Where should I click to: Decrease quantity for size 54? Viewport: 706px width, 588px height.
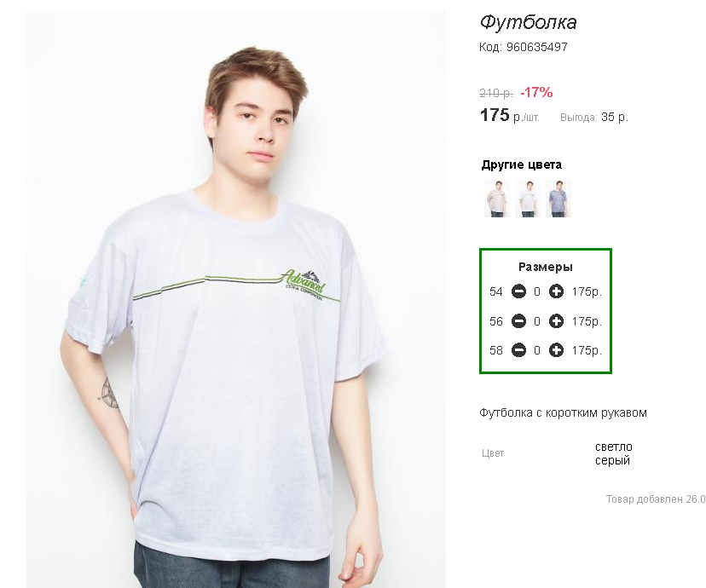518,292
